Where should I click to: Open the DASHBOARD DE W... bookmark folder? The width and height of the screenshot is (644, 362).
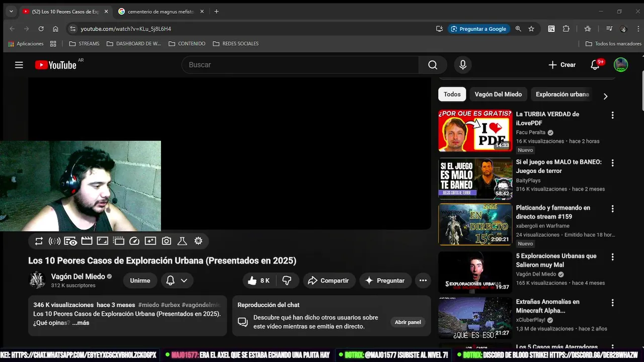(134, 44)
